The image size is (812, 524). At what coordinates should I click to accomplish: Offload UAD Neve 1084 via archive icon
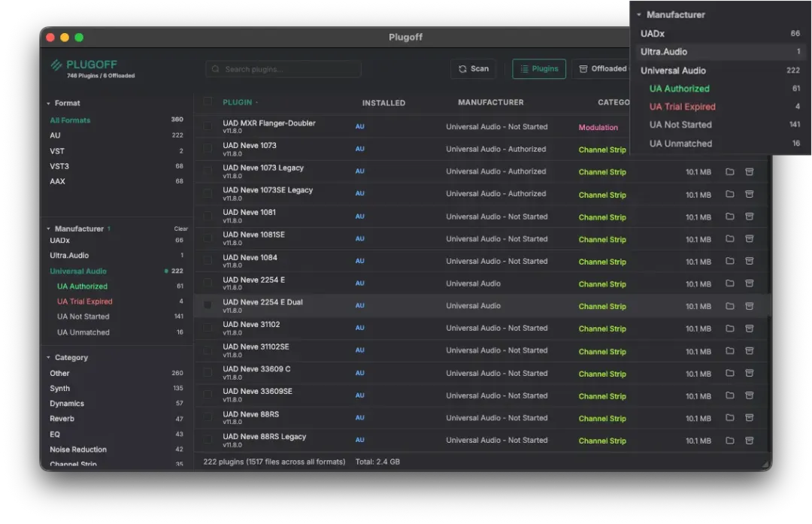750,261
